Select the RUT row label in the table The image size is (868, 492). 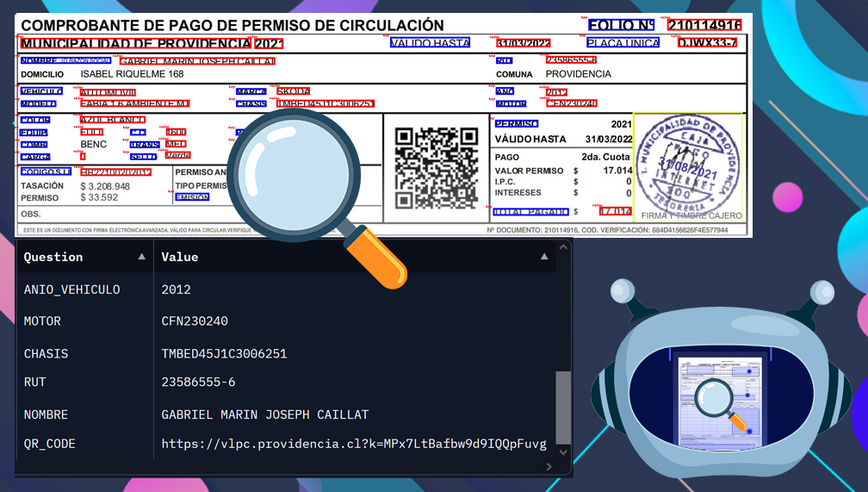[34, 382]
